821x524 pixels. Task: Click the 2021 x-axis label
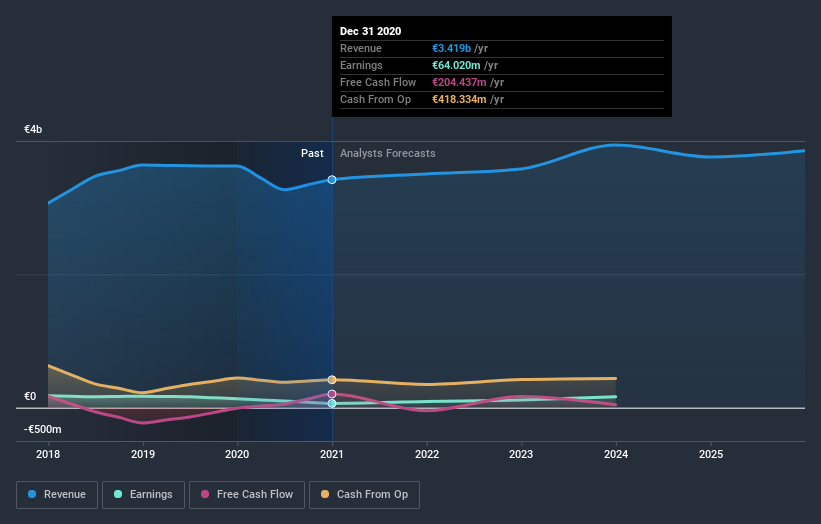click(332, 454)
